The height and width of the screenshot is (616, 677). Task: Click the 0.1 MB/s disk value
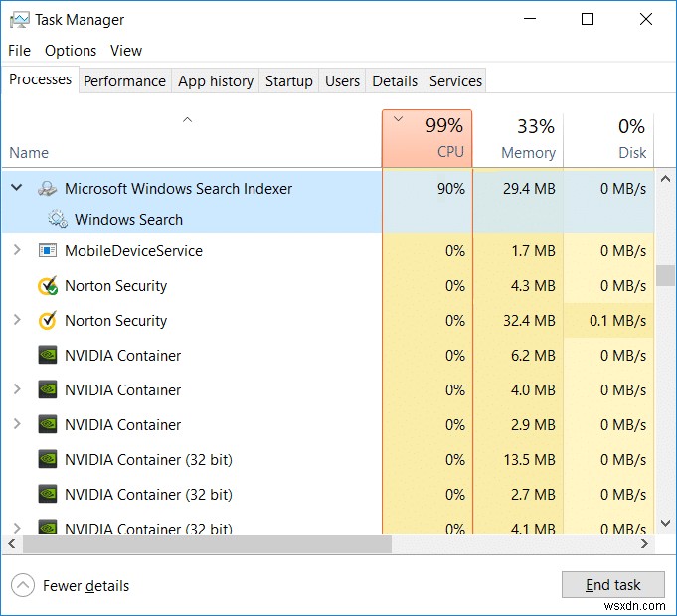point(617,321)
